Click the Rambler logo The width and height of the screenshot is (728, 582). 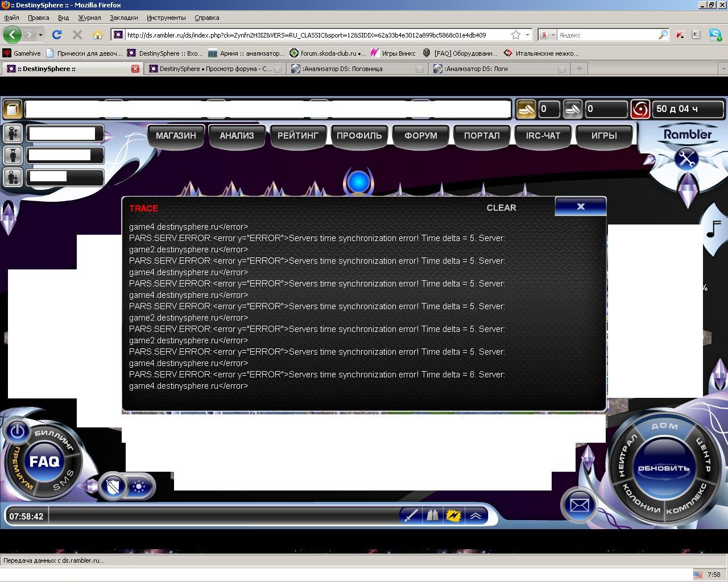tap(688, 134)
